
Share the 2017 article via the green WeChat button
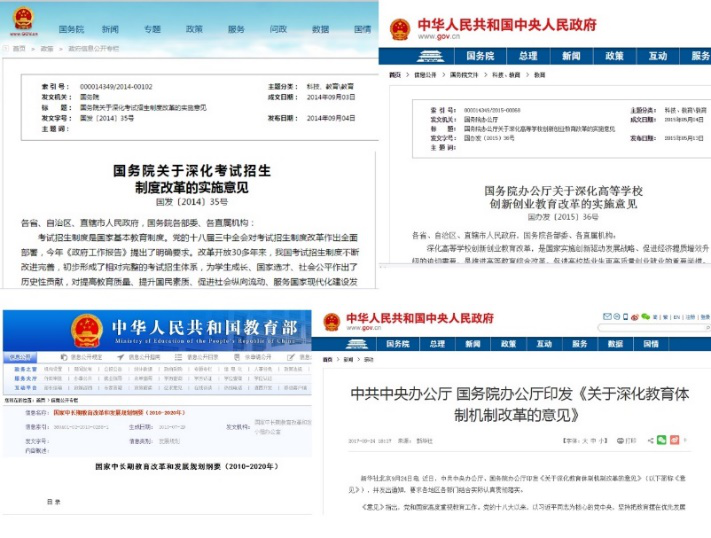point(662,440)
